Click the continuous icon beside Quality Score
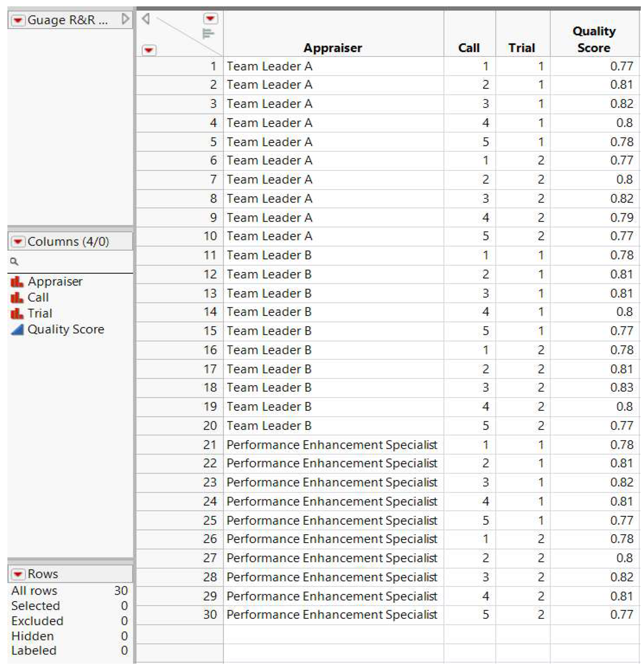This screenshot has width=644, height=669. [17, 330]
